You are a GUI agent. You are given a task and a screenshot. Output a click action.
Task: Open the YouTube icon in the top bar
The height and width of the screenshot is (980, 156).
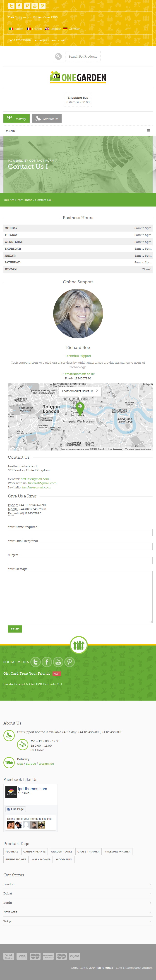click(35, 6)
